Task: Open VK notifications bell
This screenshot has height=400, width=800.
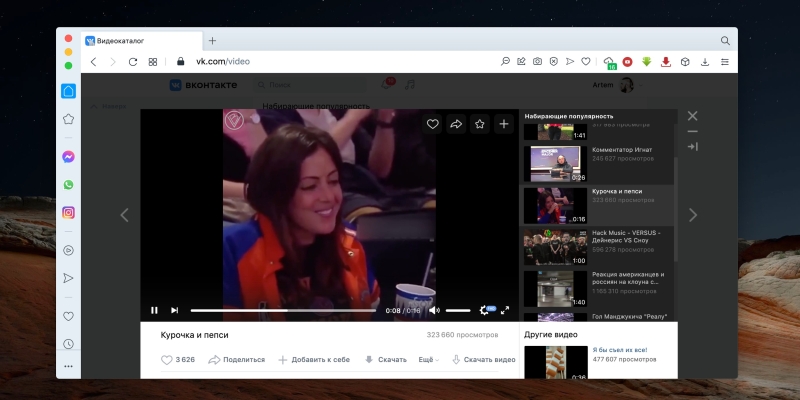Action: [x=387, y=84]
